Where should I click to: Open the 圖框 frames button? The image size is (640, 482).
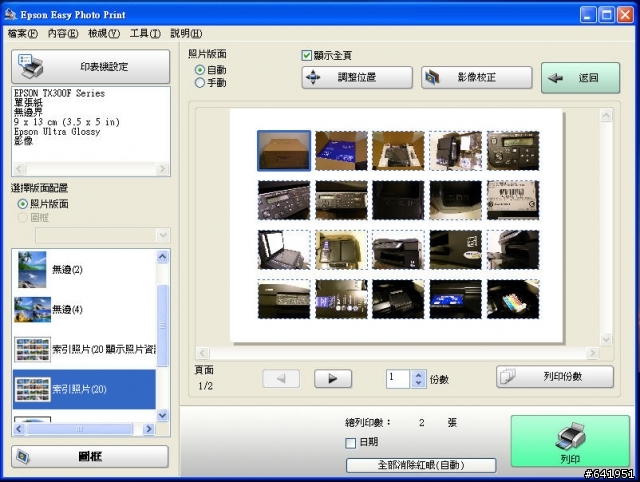pyautogui.click(x=90, y=456)
